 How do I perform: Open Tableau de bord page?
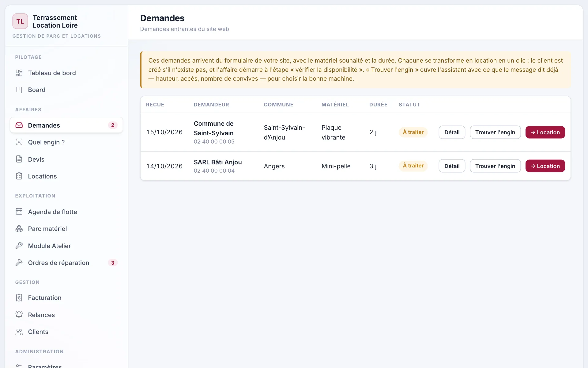[x=66, y=73]
